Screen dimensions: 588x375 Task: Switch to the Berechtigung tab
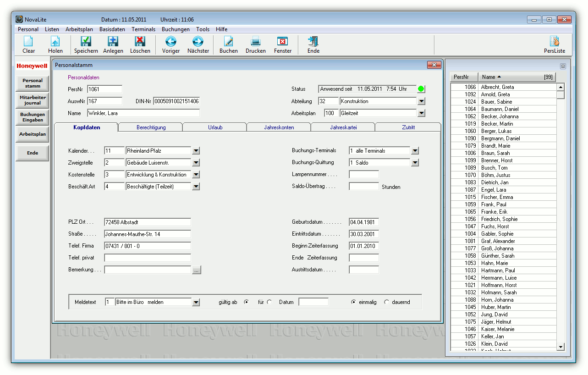[x=151, y=127]
